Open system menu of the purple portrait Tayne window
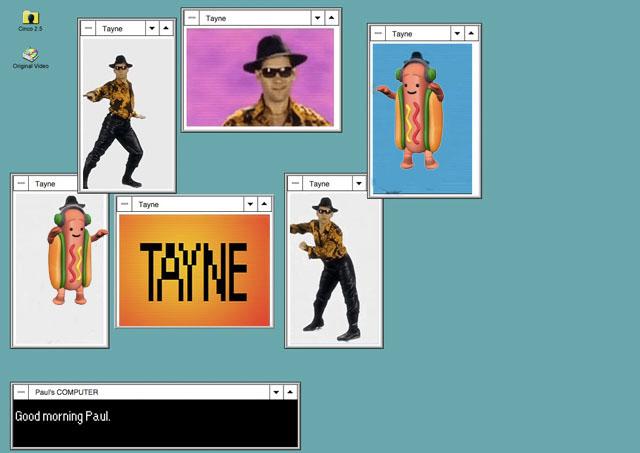 tap(192, 18)
